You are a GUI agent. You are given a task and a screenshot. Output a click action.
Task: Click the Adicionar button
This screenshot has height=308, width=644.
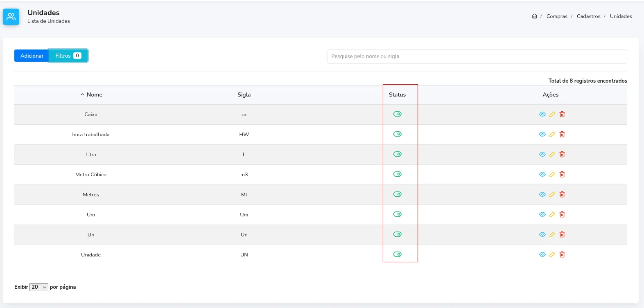click(x=32, y=56)
